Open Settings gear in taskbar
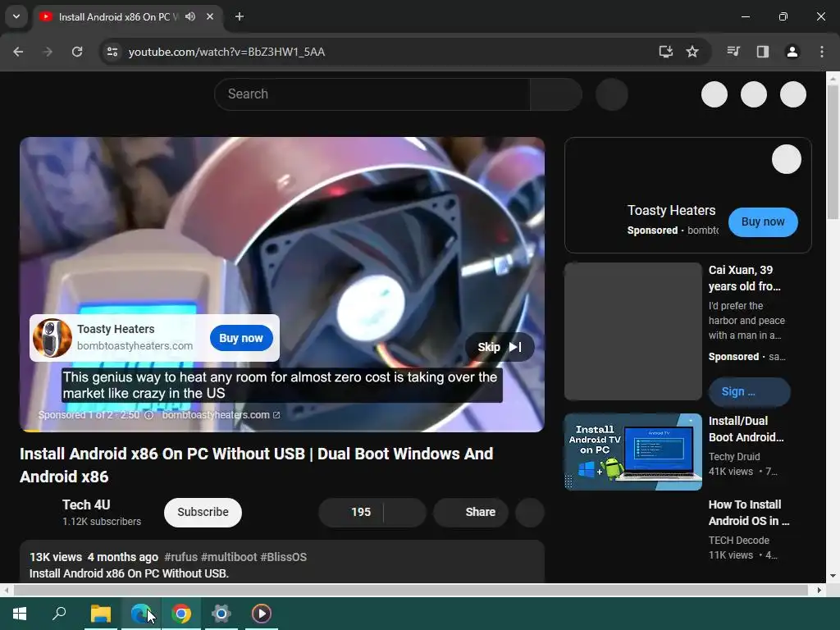Viewport: 840px width, 630px height. (x=221, y=614)
